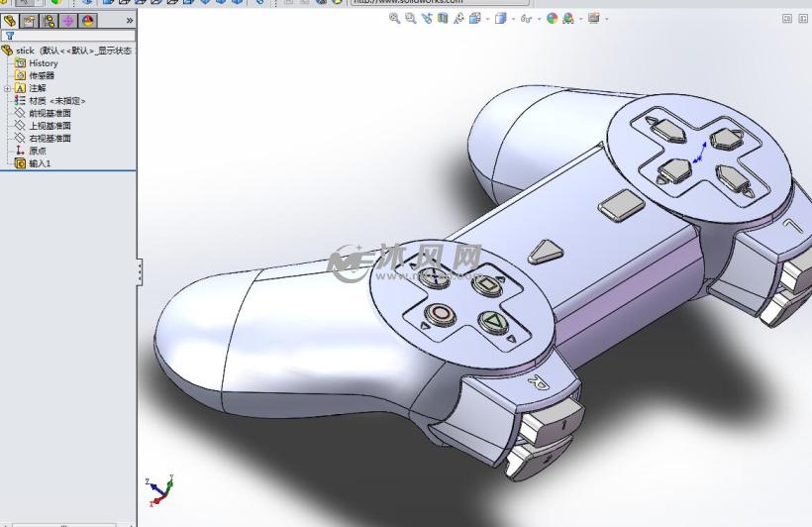Switch to the DisplayManager tab
This screenshot has height=527, width=812.
coord(87,21)
